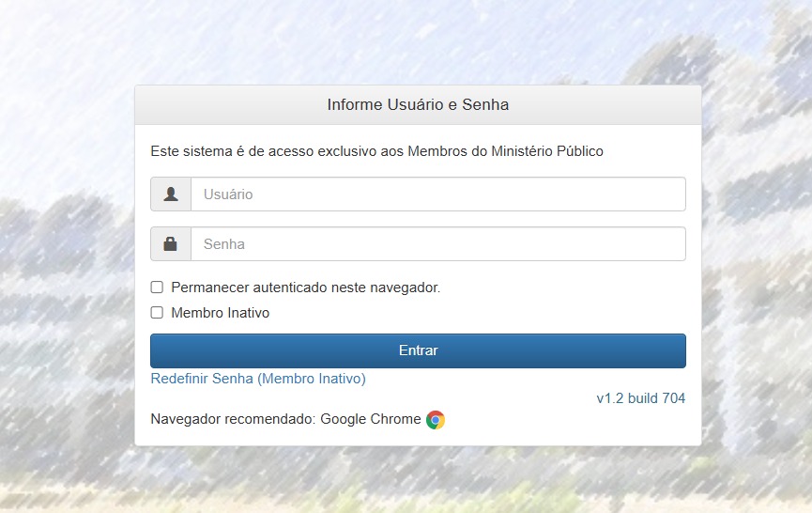Tick the Membro Inativo checkbox
812x513 pixels.
pos(158,313)
